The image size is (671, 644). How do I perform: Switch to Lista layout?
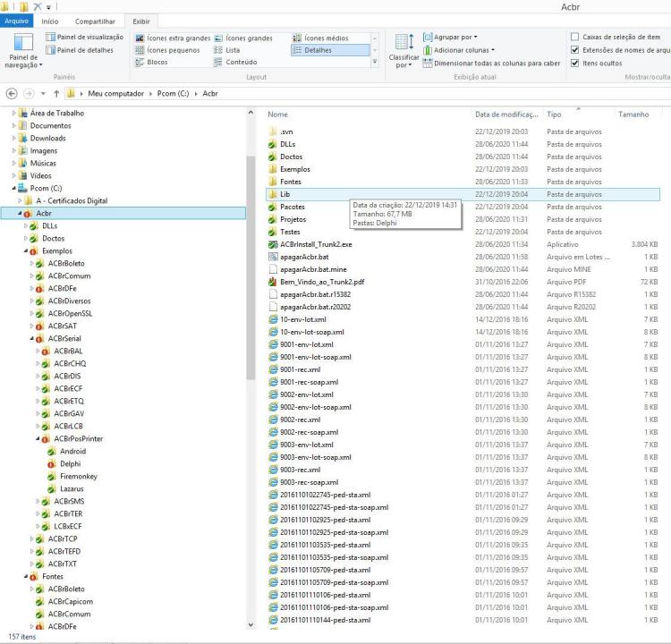(227, 50)
